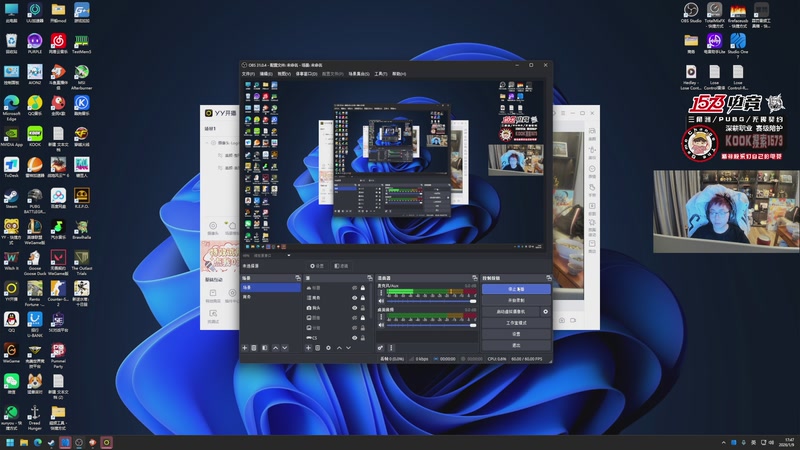Screen dimensions: 800x450
Task: Move the selected scene down
Action: point(285,348)
